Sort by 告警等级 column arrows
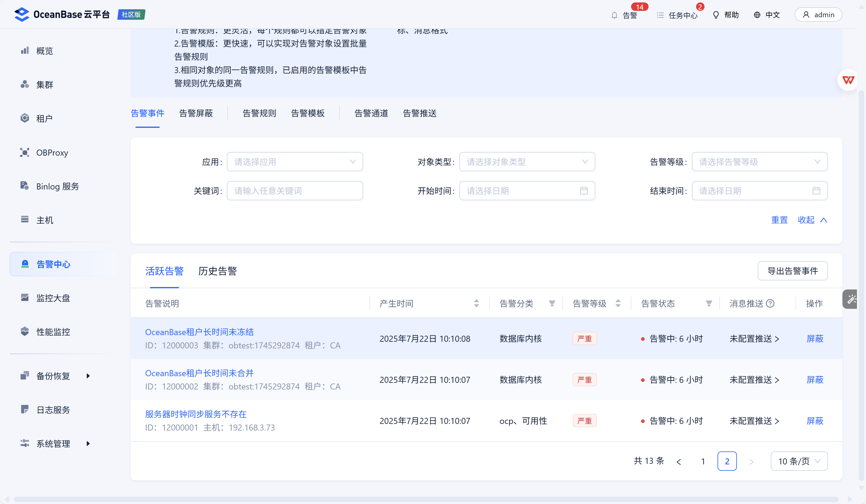This screenshot has height=504, width=866. (x=618, y=303)
